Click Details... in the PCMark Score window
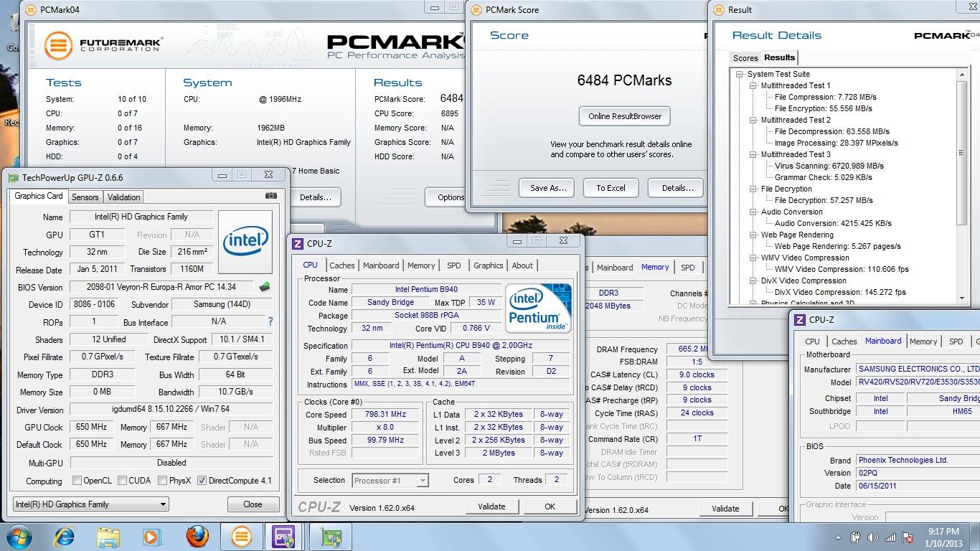 pos(677,188)
